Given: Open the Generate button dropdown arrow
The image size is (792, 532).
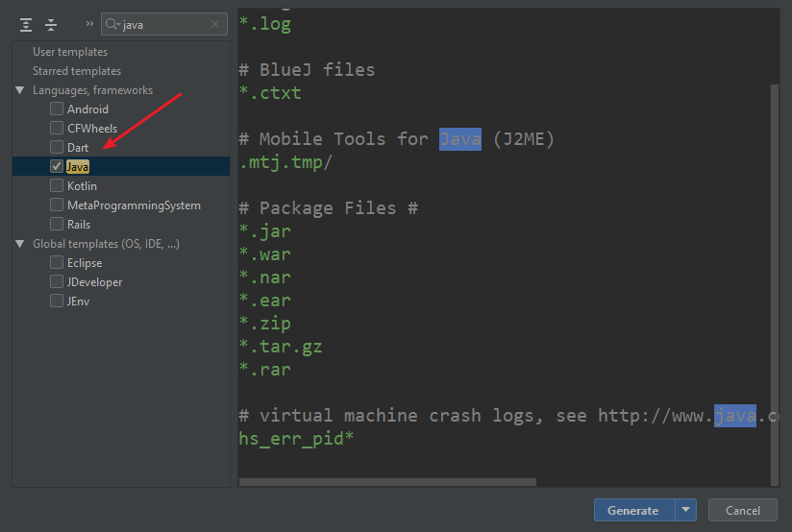Looking at the screenshot, I should [686, 510].
